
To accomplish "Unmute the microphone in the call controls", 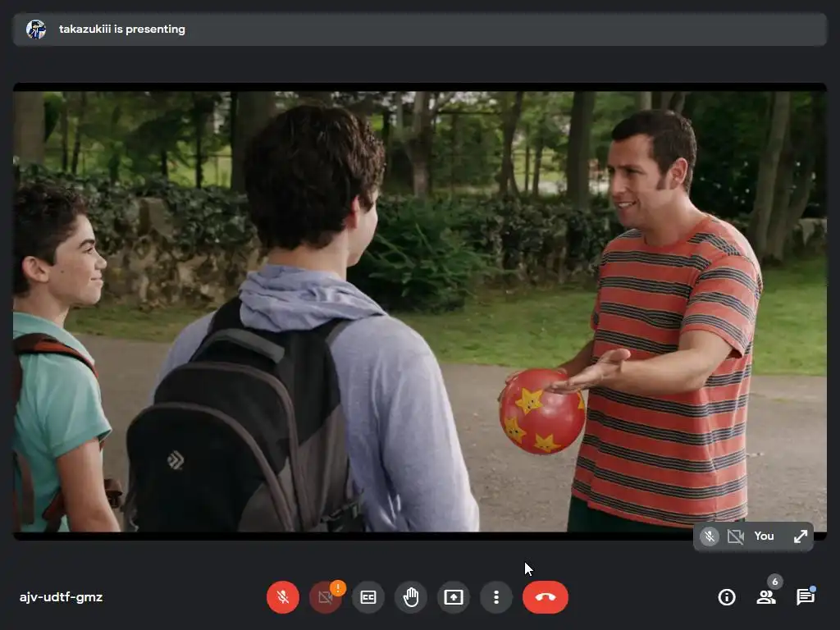I will coord(283,597).
